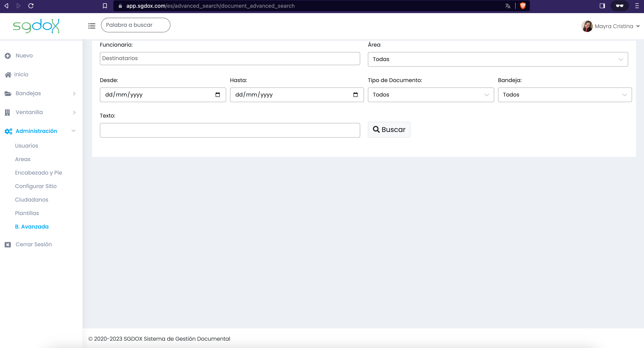
Task: Open the Tipo de Documento dropdown
Action: (431, 95)
